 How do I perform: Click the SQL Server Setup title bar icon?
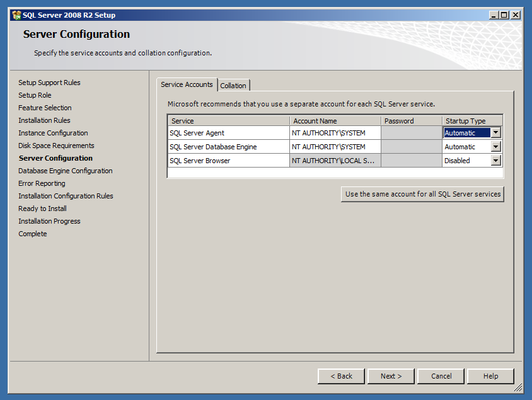pos(16,15)
